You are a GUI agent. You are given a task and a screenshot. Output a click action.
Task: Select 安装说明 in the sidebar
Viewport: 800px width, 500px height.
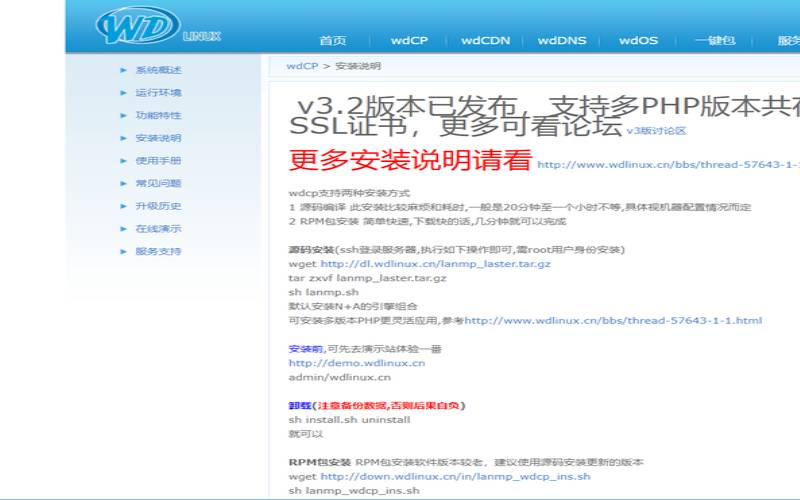point(158,138)
